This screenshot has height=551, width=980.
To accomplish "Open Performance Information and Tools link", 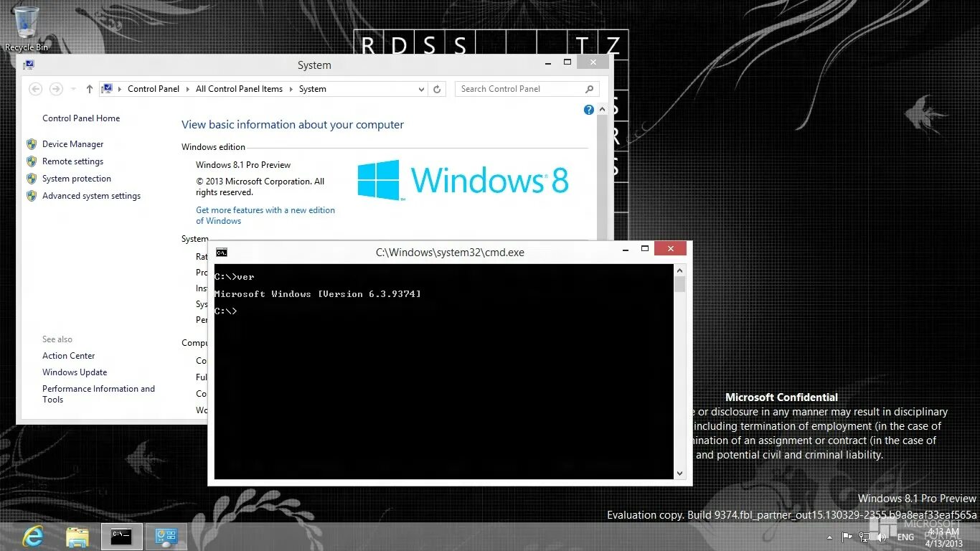I will click(98, 394).
